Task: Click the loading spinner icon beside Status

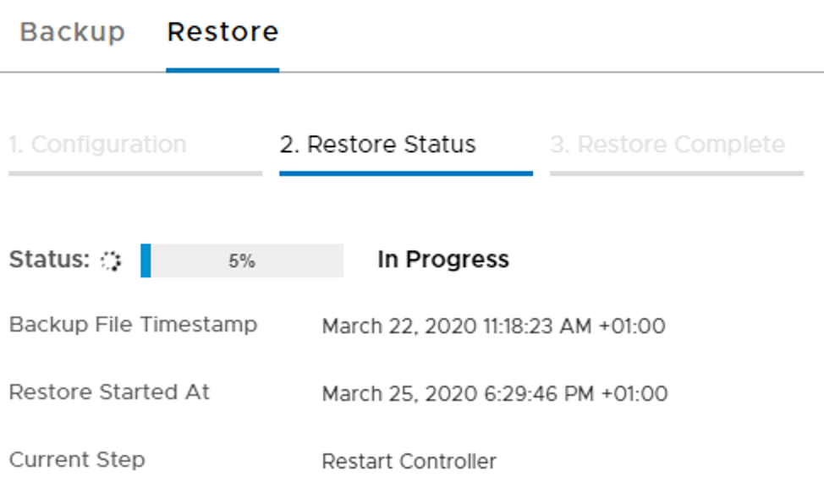Action: [111, 260]
